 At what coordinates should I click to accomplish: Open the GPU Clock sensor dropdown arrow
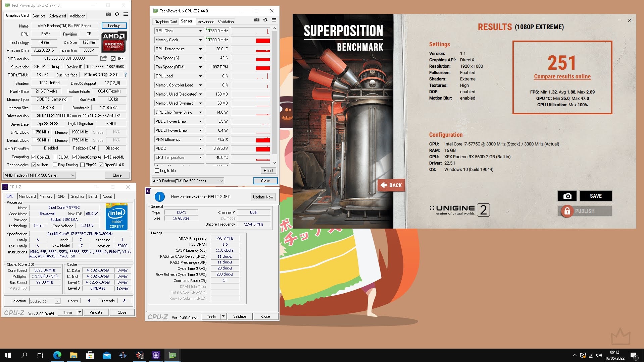[200, 31]
